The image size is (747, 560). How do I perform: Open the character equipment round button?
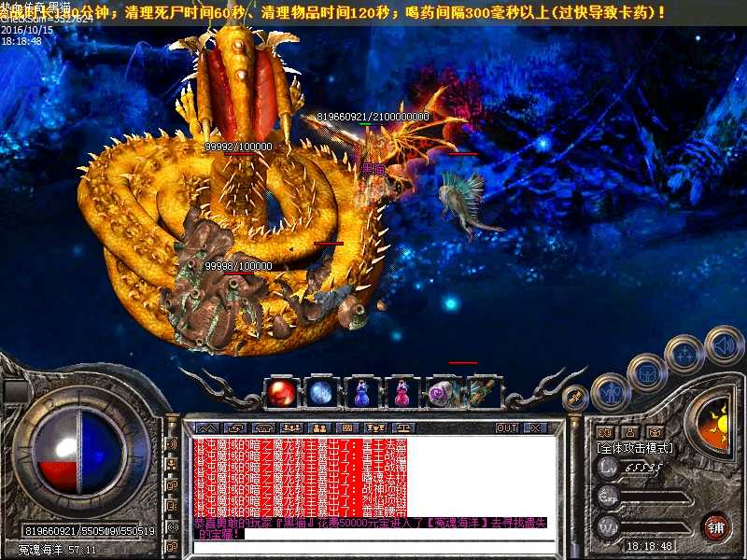pos(612,393)
